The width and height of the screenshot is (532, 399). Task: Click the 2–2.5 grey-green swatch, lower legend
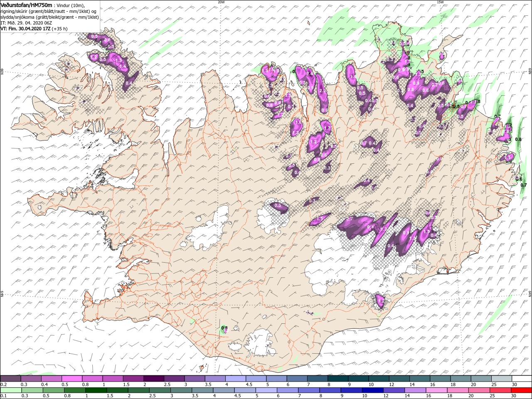pyautogui.click(x=138, y=390)
